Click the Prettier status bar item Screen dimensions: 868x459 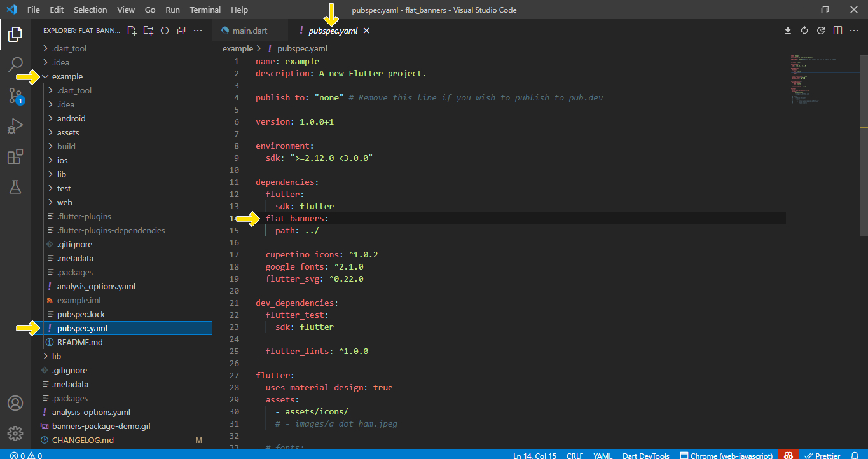(x=823, y=455)
